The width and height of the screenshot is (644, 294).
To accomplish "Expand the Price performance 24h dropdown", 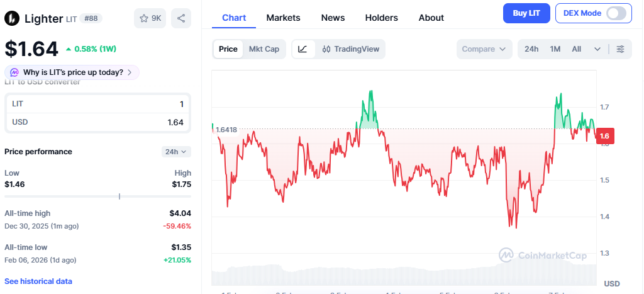I will point(176,152).
